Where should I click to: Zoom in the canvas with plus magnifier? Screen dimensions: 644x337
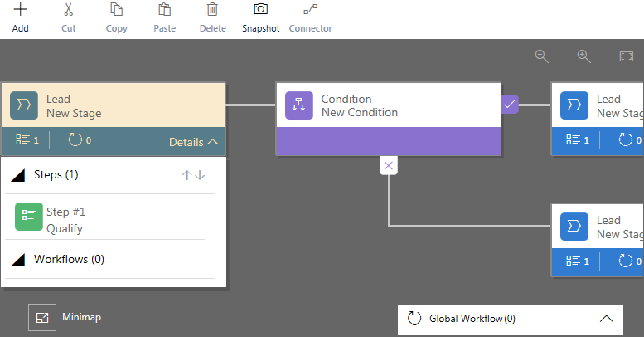pos(584,56)
